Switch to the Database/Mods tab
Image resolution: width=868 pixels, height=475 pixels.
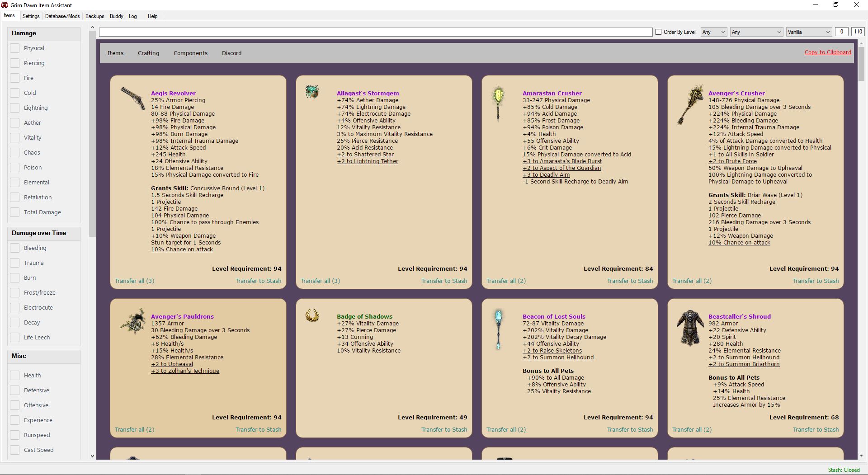coord(62,16)
